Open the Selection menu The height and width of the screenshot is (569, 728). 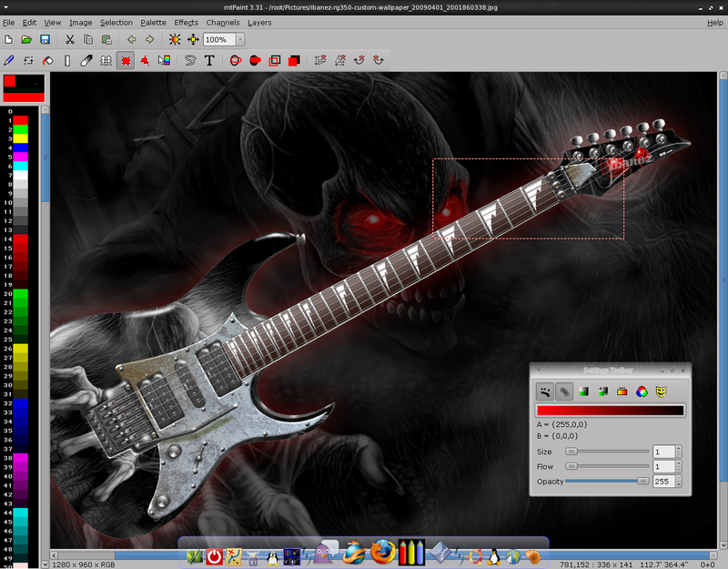pyautogui.click(x=116, y=22)
